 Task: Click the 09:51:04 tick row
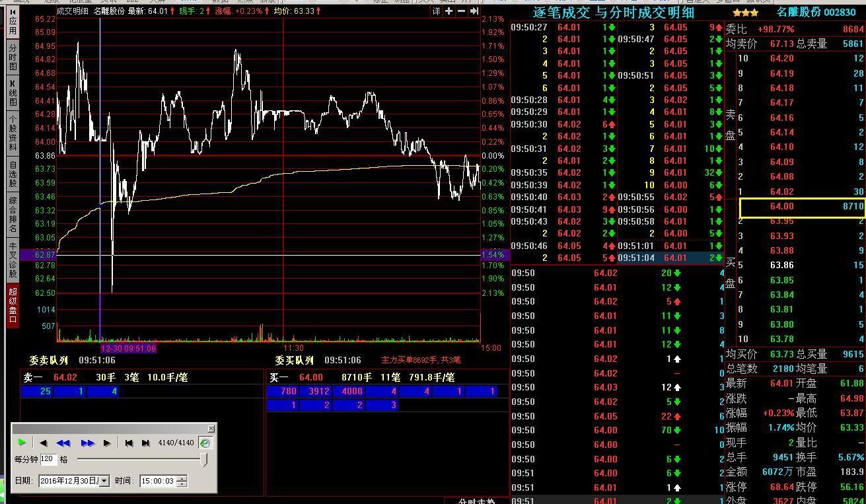coord(670,258)
